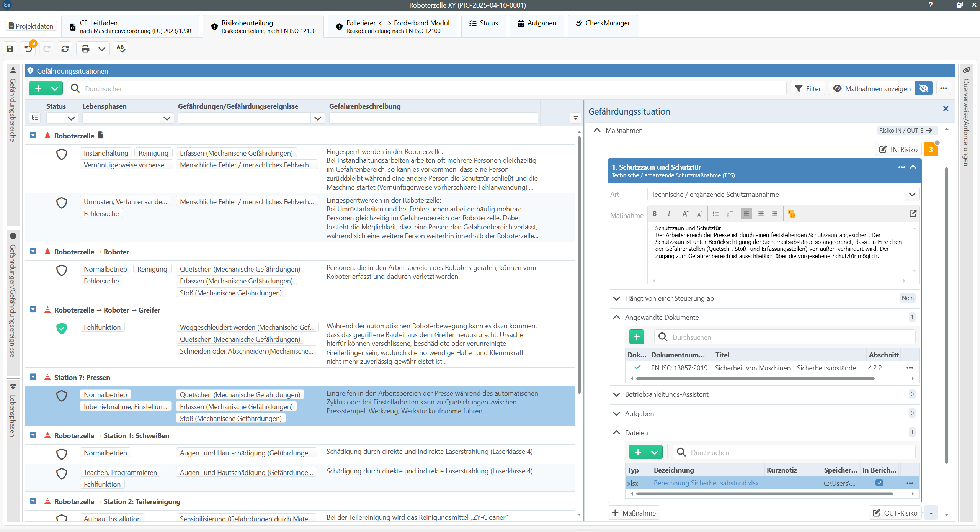This screenshot has width=980, height=532.
Task: Open the dropdown next to add hazard button
Action: (x=55, y=88)
